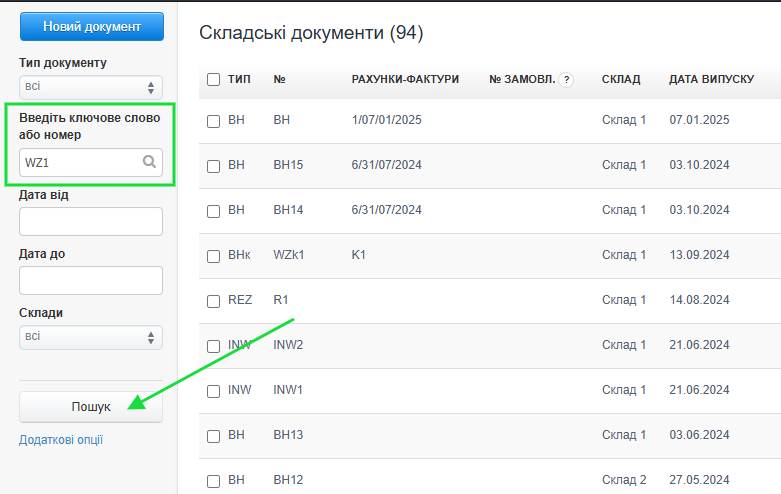Click into the Дата від input field
This screenshot has height=494, width=781.
91,221
